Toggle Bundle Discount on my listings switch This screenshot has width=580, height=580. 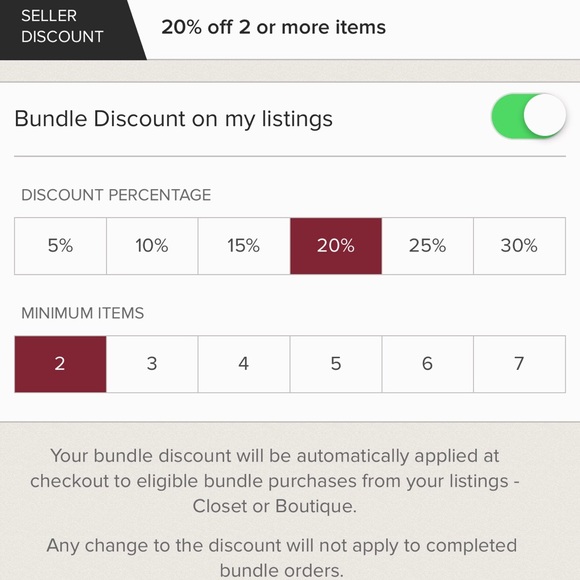click(529, 116)
